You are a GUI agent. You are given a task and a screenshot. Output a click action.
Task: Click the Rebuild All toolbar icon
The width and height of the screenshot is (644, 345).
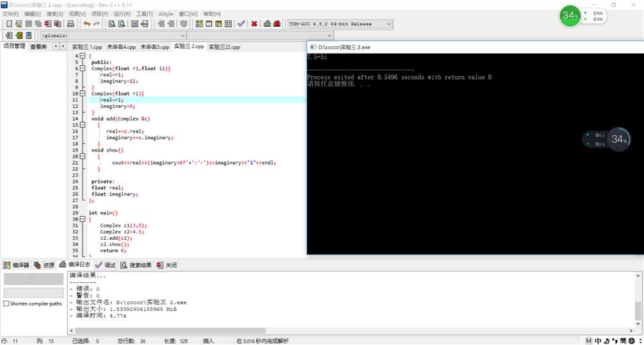[228, 24]
